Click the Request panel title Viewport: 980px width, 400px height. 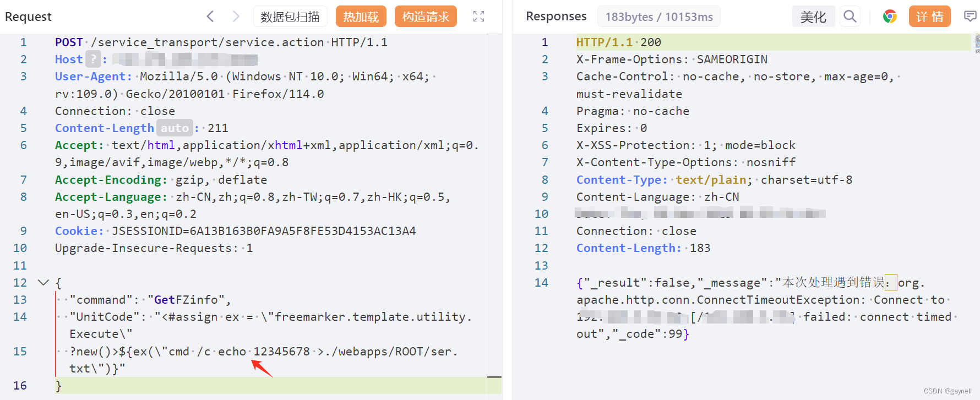[x=28, y=17]
